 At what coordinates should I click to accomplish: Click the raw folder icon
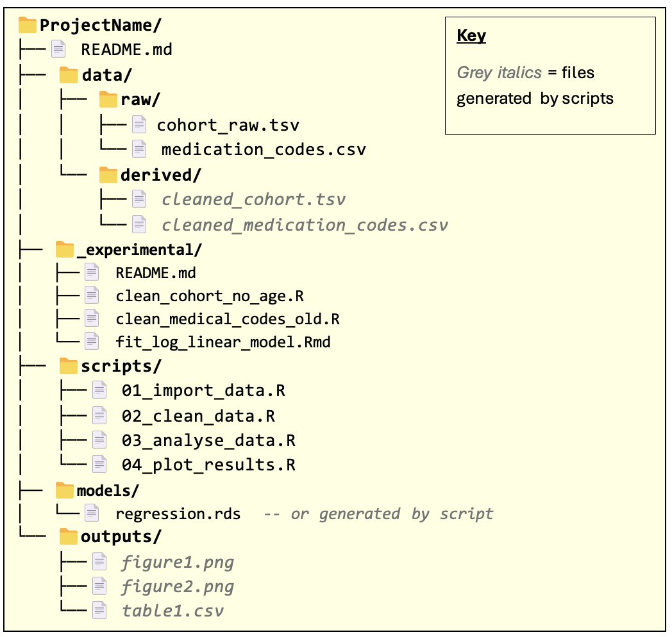coord(108,100)
